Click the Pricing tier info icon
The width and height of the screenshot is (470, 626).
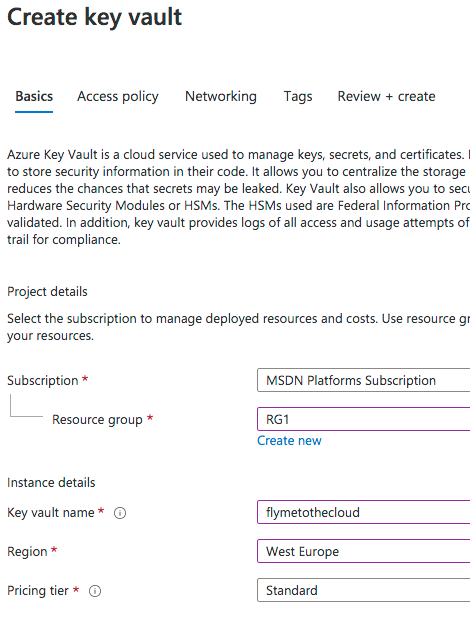click(x=95, y=591)
